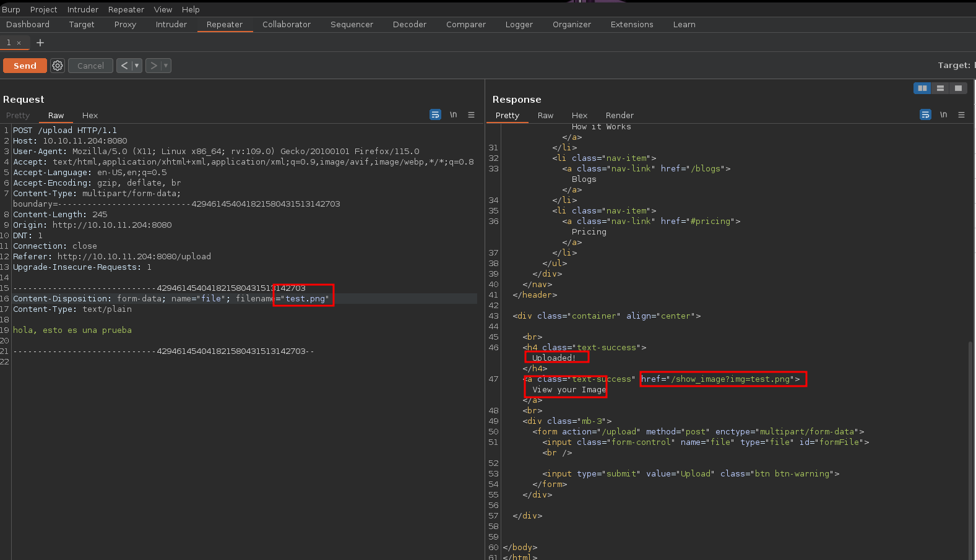
Task: Open the Repeater request settings gear
Action: pyautogui.click(x=58, y=66)
